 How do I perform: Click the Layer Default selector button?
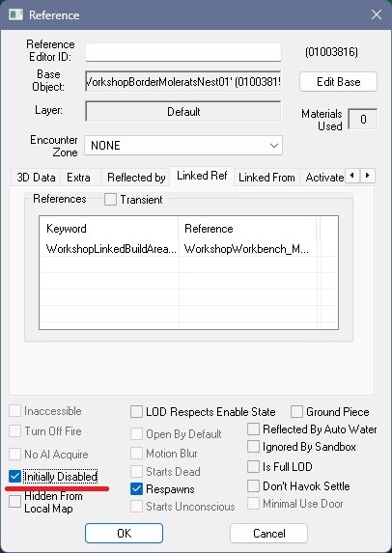pos(183,111)
